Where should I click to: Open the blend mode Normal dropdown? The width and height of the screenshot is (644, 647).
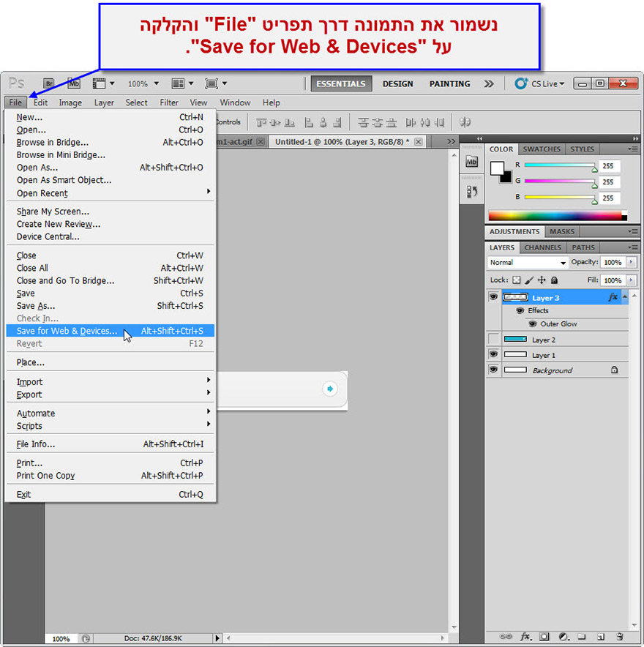pos(527,263)
